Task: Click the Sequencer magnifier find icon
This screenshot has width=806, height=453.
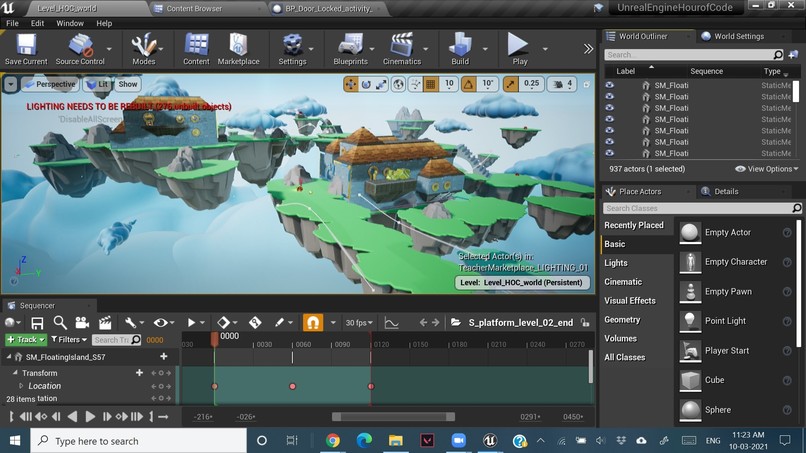Action: (x=60, y=323)
